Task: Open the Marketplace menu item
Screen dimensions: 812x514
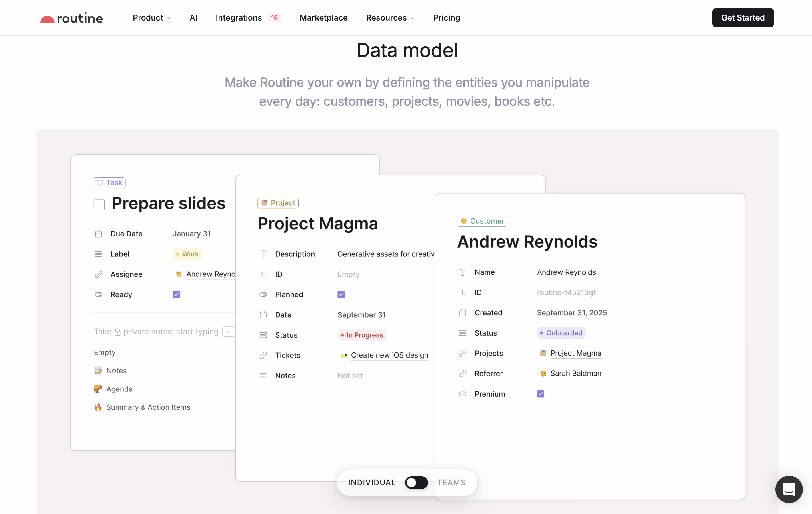Action: tap(323, 17)
